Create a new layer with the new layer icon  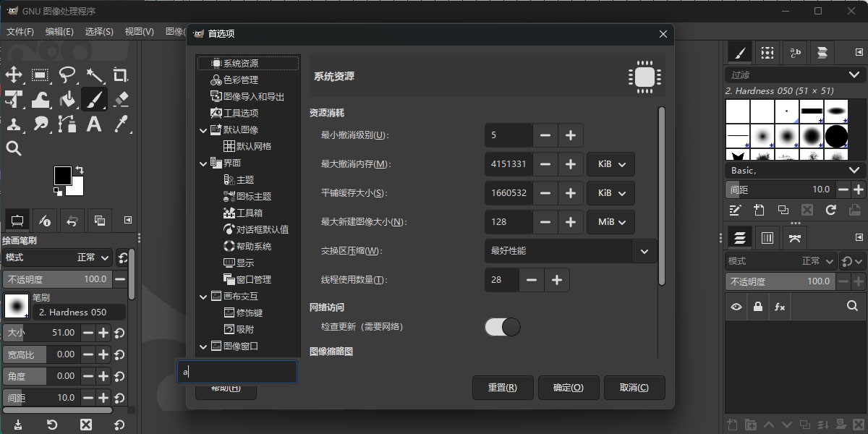731,425
